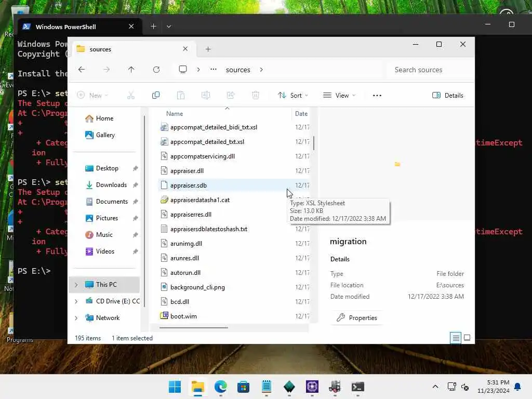Close the Windows PowerShell tab
The height and width of the screenshot is (399, 532).
pos(131,26)
